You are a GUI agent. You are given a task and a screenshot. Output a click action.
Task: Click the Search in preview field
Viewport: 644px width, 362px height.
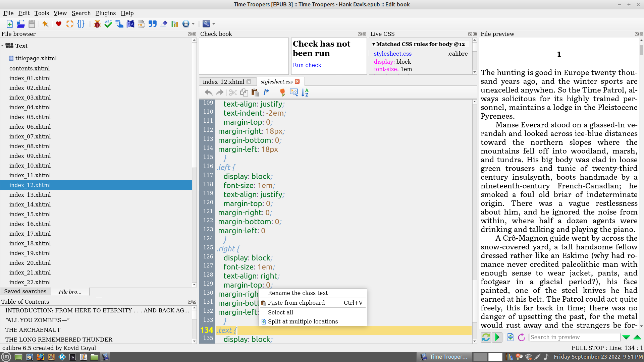(x=575, y=337)
